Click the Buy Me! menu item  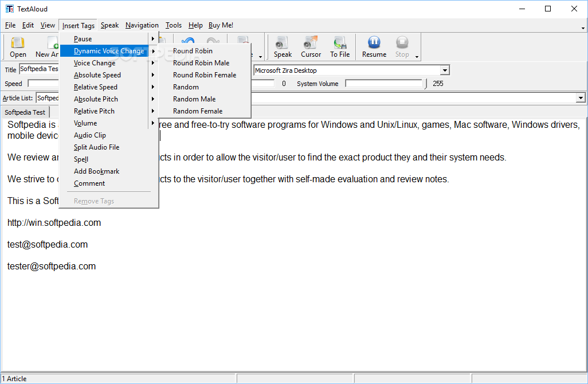point(221,25)
